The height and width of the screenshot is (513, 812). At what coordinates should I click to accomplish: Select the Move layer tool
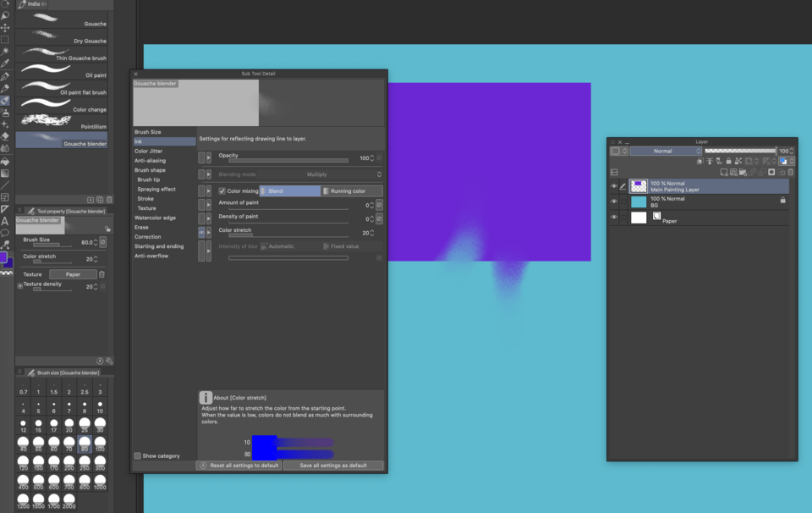coord(5,27)
